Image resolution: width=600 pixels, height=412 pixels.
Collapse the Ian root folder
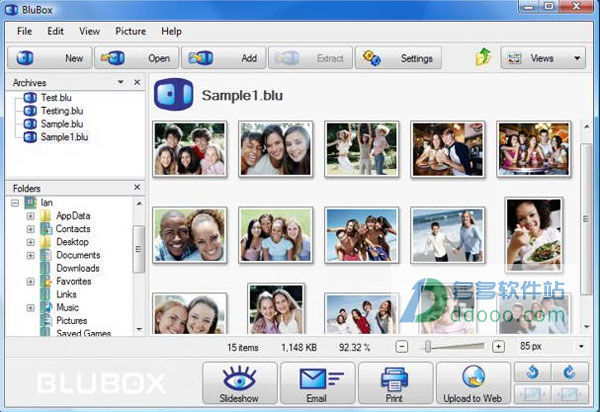pos(15,203)
